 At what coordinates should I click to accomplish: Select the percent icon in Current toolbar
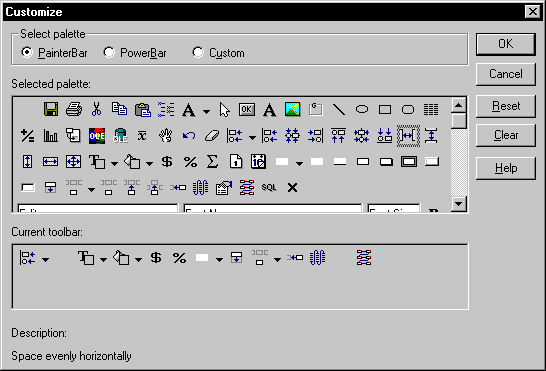pyautogui.click(x=179, y=258)
